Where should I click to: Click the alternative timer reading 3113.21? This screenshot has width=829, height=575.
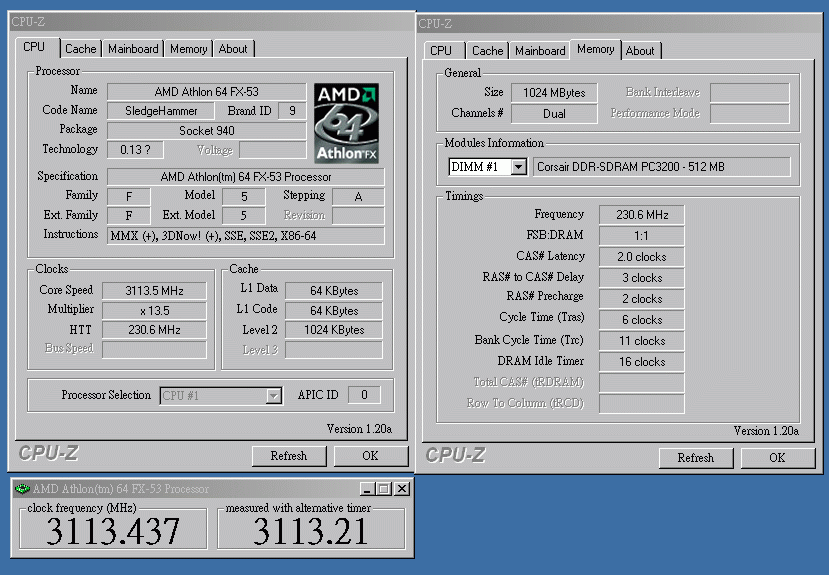[x=311, y=531]
